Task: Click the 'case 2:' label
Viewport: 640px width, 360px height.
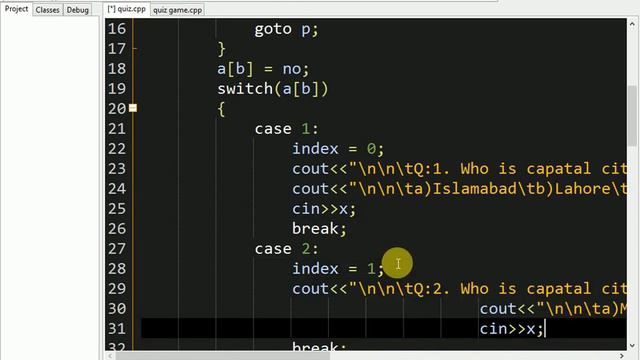Action: pyautogui.click(x=286, y=249)
